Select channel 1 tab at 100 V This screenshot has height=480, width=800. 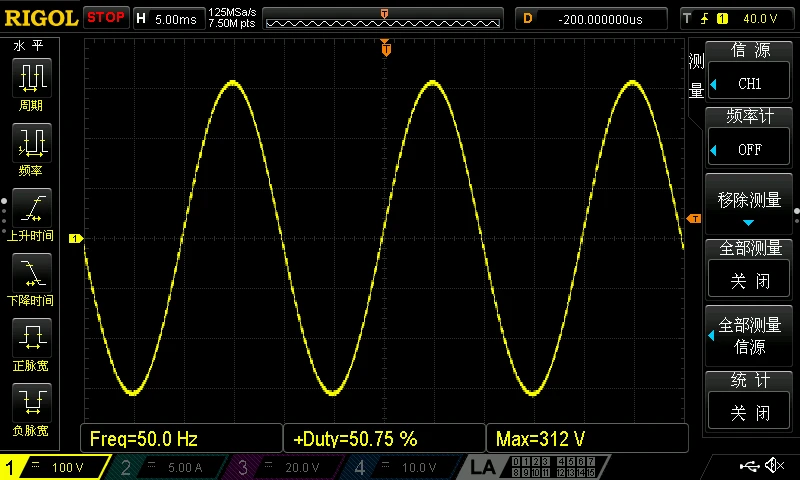[x=55, y=467]
